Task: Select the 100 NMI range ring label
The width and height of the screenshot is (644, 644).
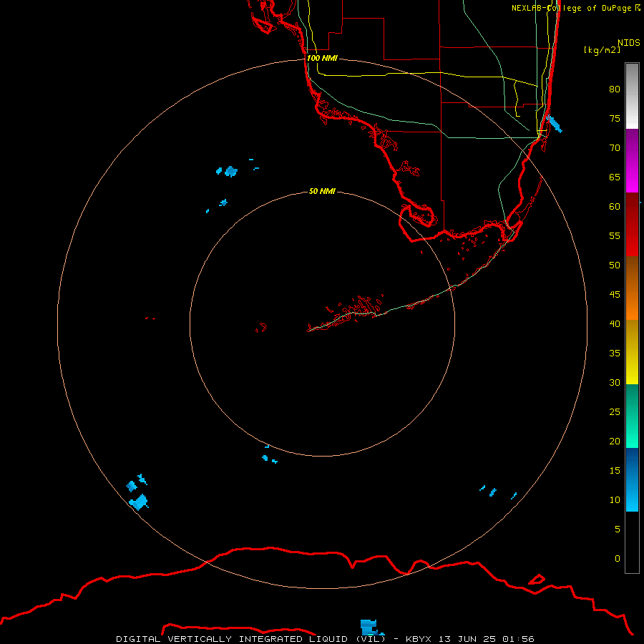Action: coord(322,58)
